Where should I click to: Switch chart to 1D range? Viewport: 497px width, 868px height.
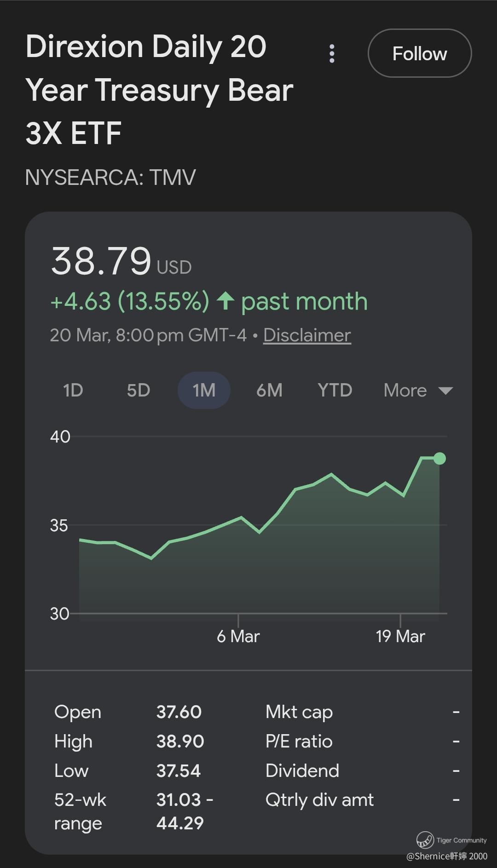[73, 390]
